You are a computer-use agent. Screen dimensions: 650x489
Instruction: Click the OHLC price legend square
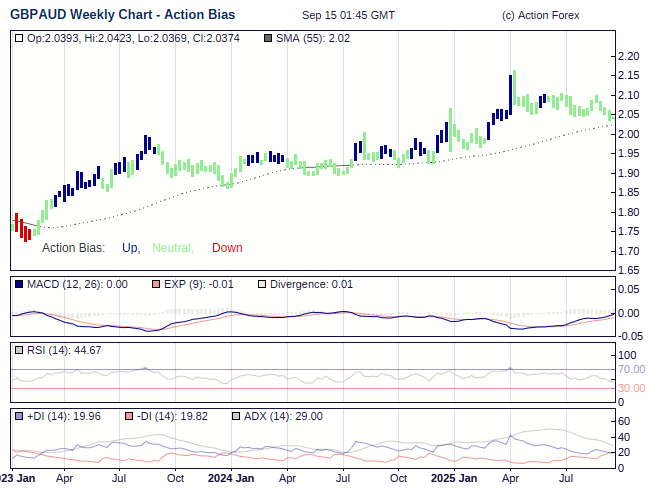click(x=19, y=38)
